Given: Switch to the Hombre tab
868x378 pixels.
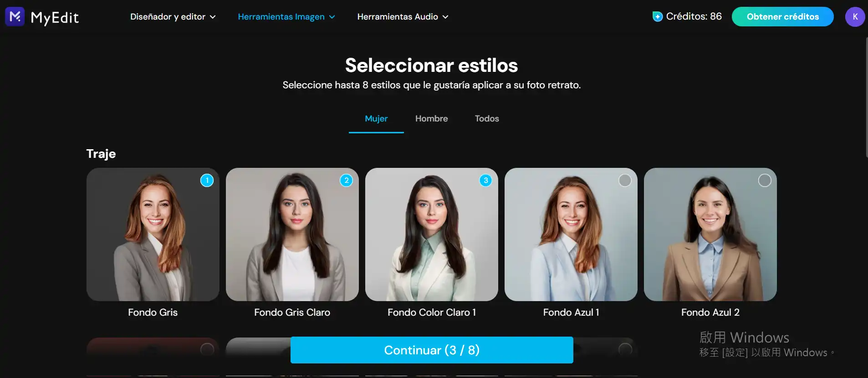Looking at the screenshot, I should coord(431,119).
